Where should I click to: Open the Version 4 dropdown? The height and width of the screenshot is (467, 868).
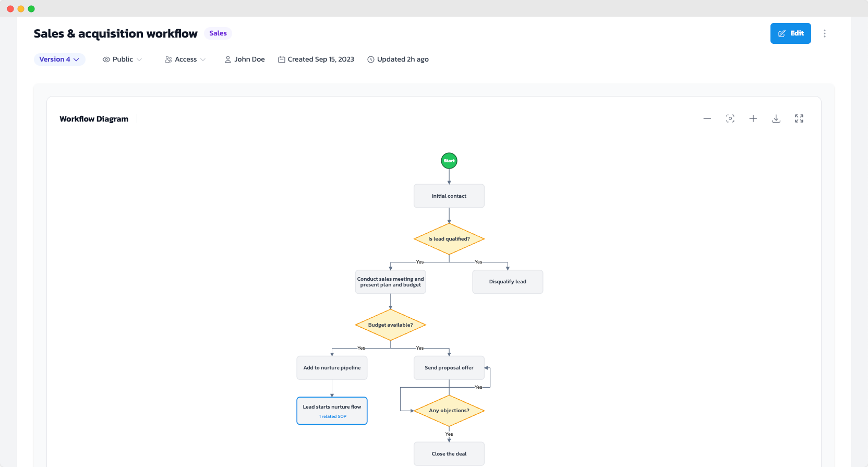tap(59, 59)
